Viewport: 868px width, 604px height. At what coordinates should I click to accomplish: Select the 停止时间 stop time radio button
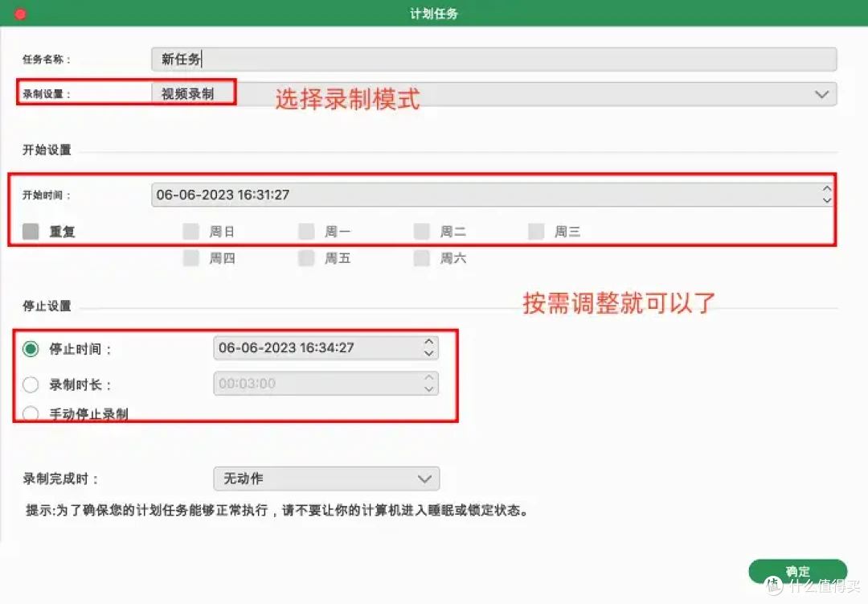[x=31, y=349]
